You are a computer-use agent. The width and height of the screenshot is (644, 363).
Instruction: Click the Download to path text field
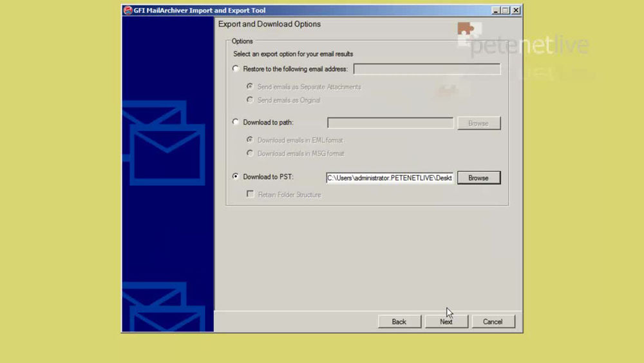pos(390,123)
